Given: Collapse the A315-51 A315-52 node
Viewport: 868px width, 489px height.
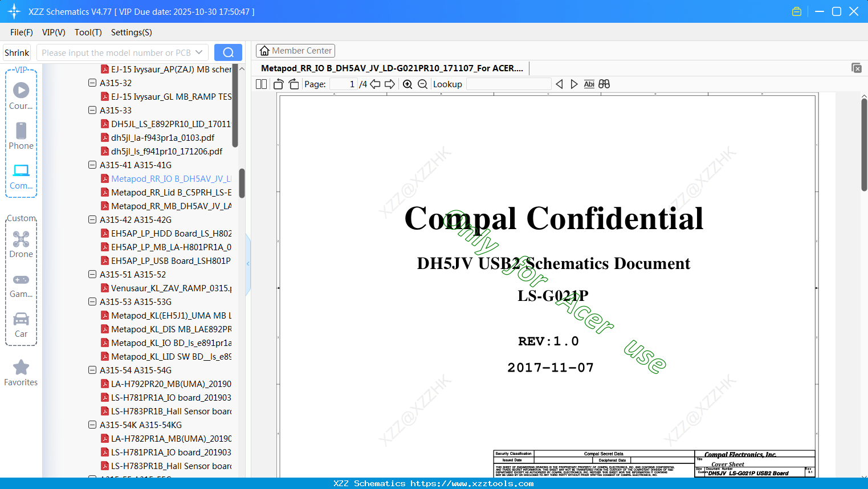Looking at the screenshot, I should pos(92,274).
